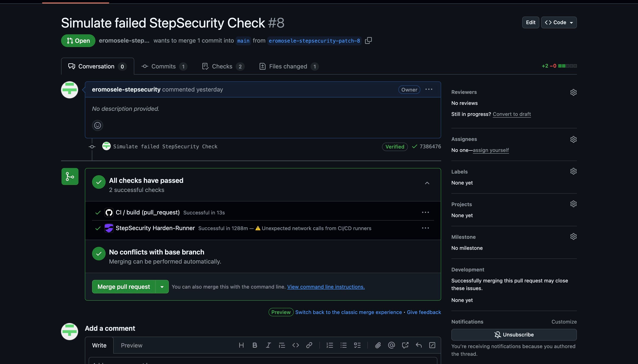638x364 pixels.
Task: Click the green Open status badge
Action: 78,40
